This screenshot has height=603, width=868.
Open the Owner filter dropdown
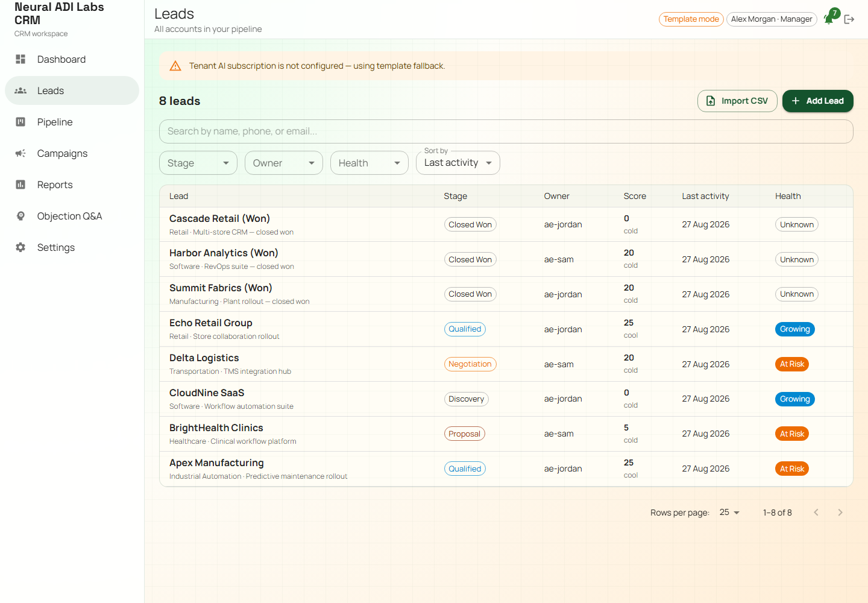[284, 163]
